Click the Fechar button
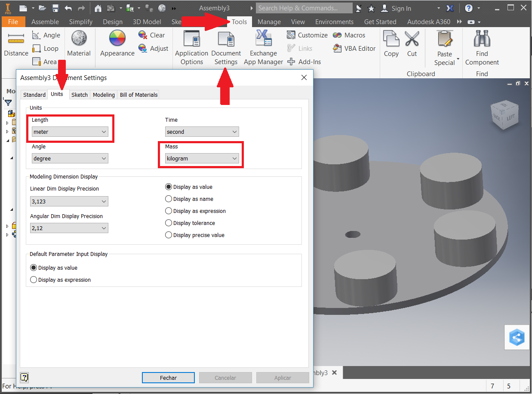The height and width of the screenshot is (394, 532). [168, 378]
